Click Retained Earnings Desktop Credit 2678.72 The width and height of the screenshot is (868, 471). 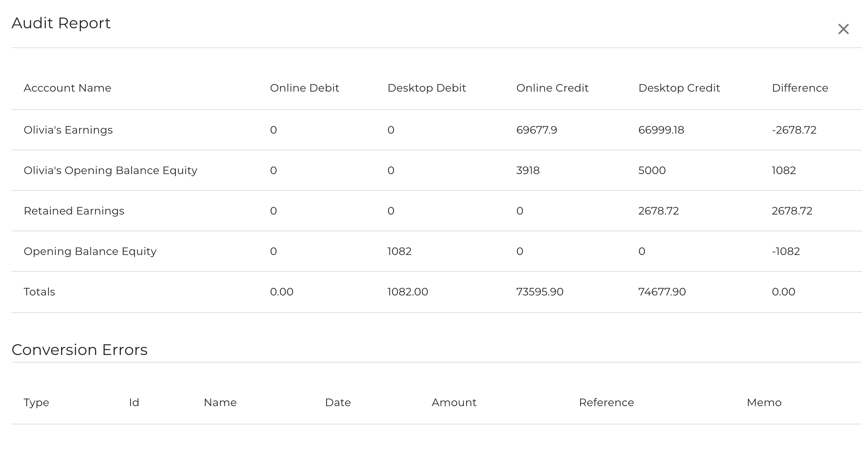click(659, 211)
